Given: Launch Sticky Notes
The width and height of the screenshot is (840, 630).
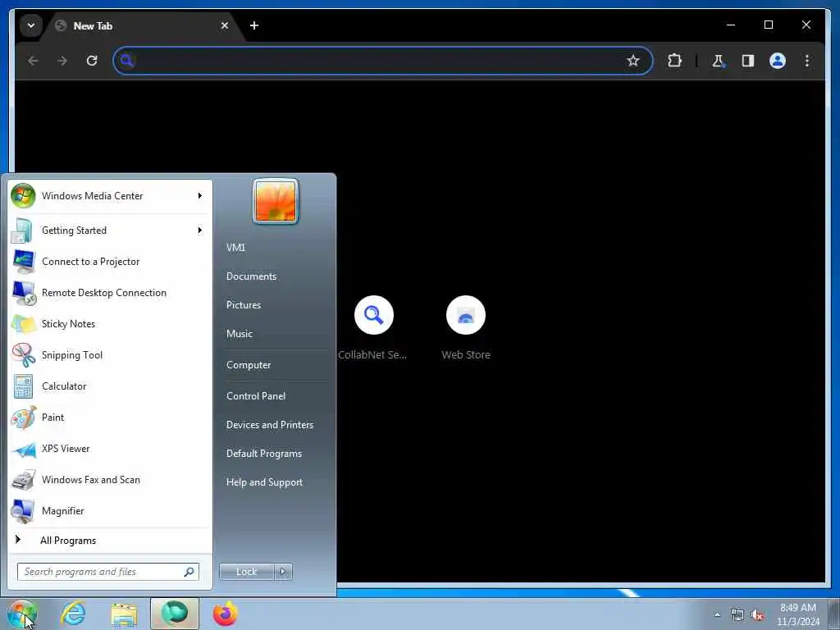Looking at the screenshot, I should (x=110, y=323).
